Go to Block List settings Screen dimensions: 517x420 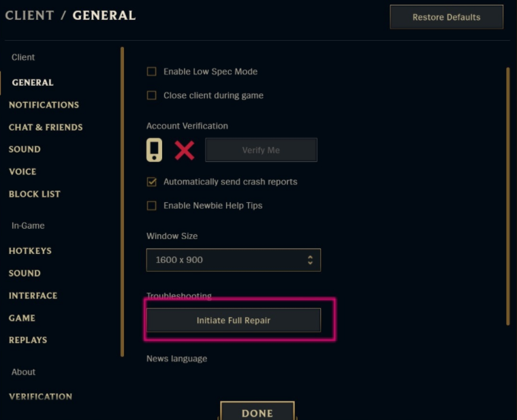click(x=35, y=194)
